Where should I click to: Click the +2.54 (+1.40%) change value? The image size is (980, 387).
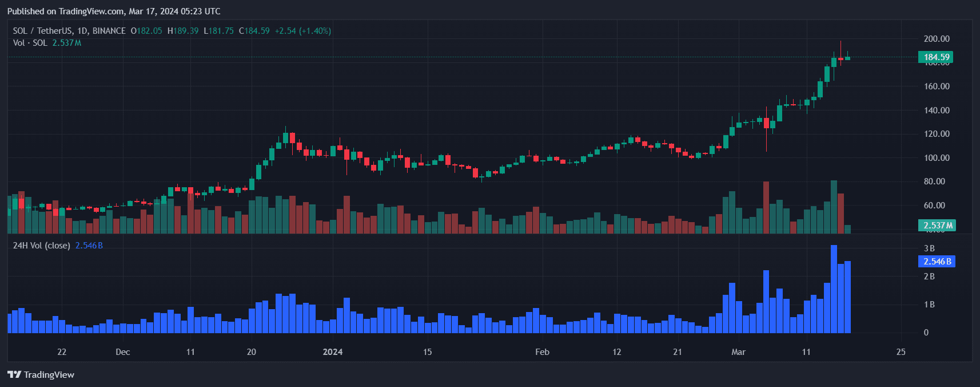point(302,31)
